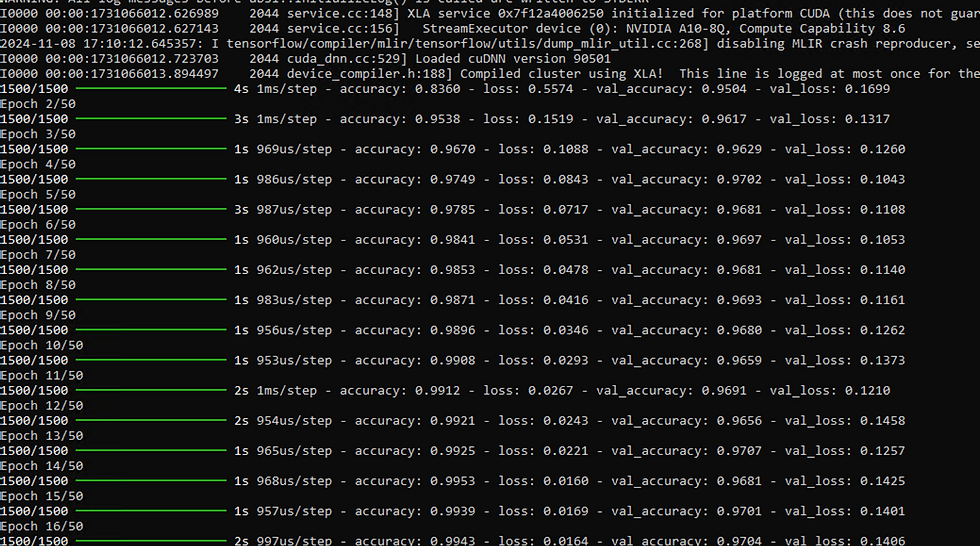The image size is (980, 546).
Task: Click the val_loss value 0.1108
Action: (x=882, y=209)
